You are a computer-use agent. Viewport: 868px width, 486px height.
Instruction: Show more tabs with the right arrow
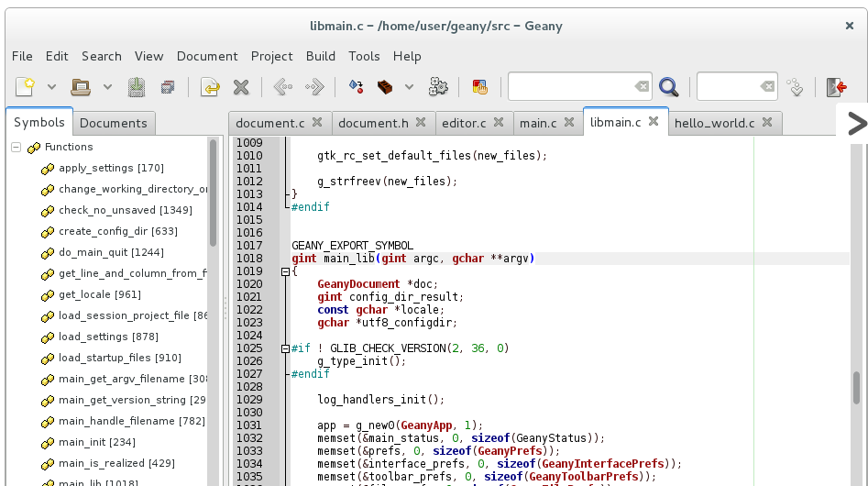point(856,123)
